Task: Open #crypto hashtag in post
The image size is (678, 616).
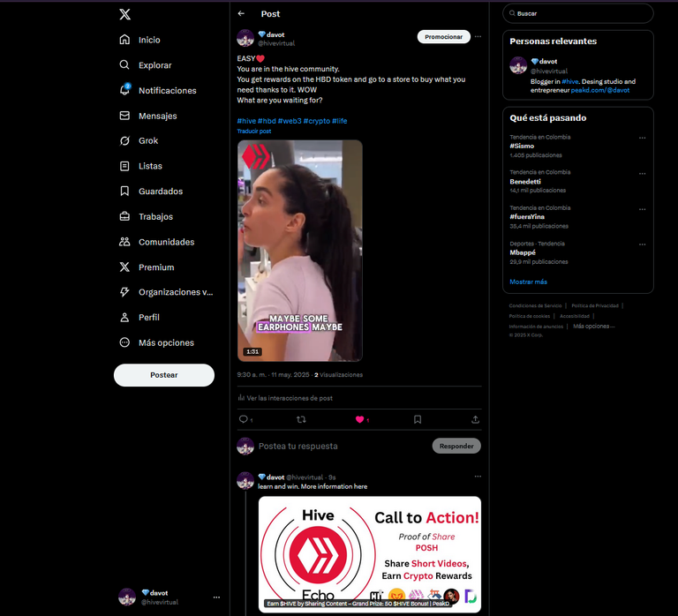Action: coord(317,121)
